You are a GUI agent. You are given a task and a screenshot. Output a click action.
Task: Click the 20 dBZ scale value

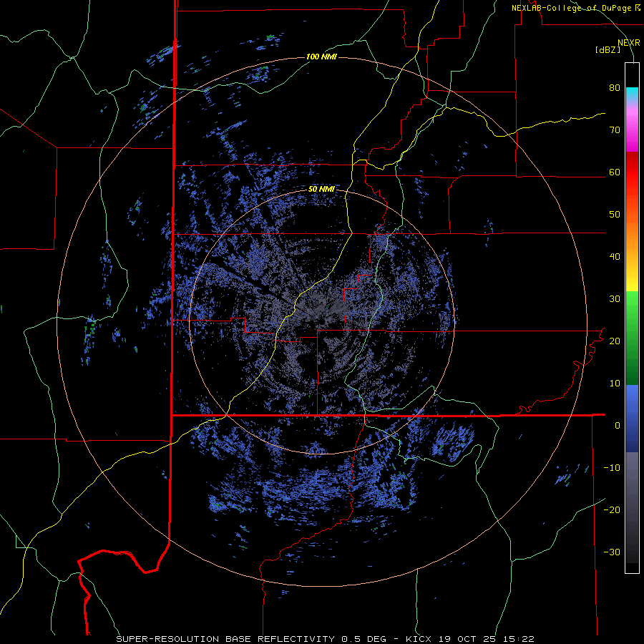pyautogui.click(x=615, y=341)
